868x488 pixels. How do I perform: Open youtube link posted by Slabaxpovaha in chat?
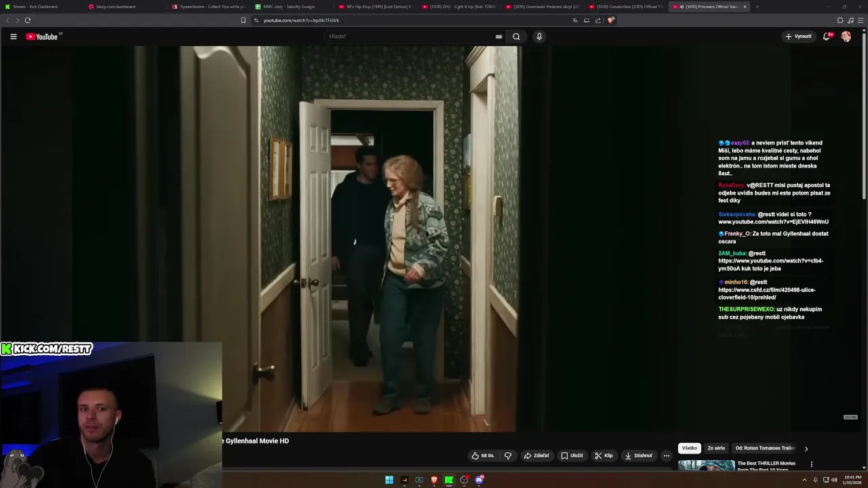click(773, 222)
